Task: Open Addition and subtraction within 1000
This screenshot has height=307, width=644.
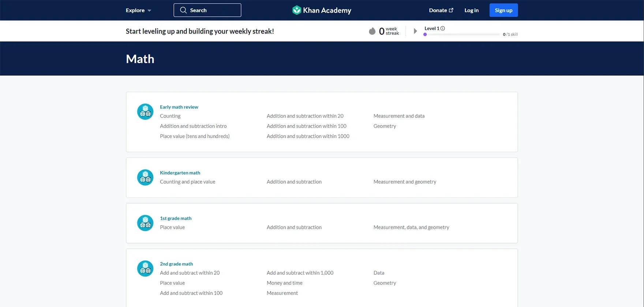Action: tap(308, 136)
